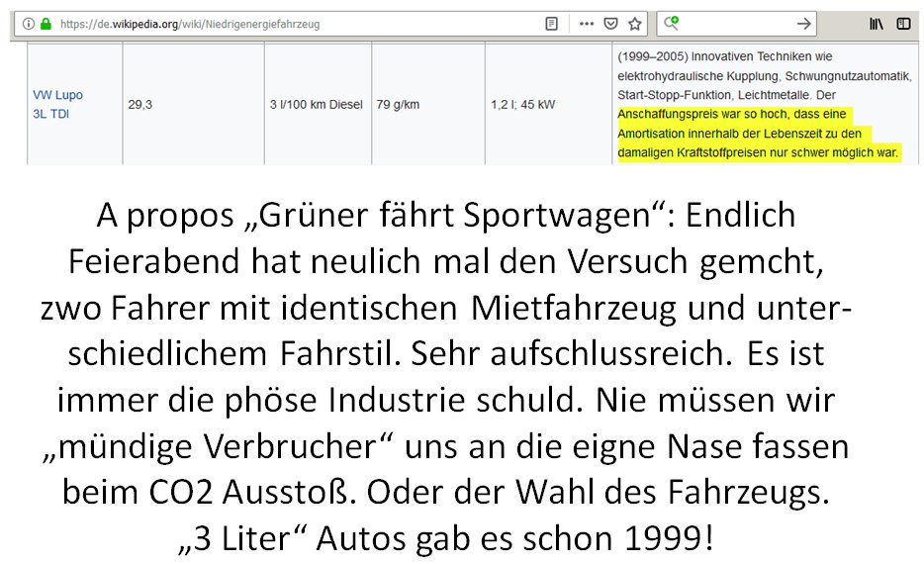
Task: Open the page actions three-dot menu
Action: click(x=588, y=23)
